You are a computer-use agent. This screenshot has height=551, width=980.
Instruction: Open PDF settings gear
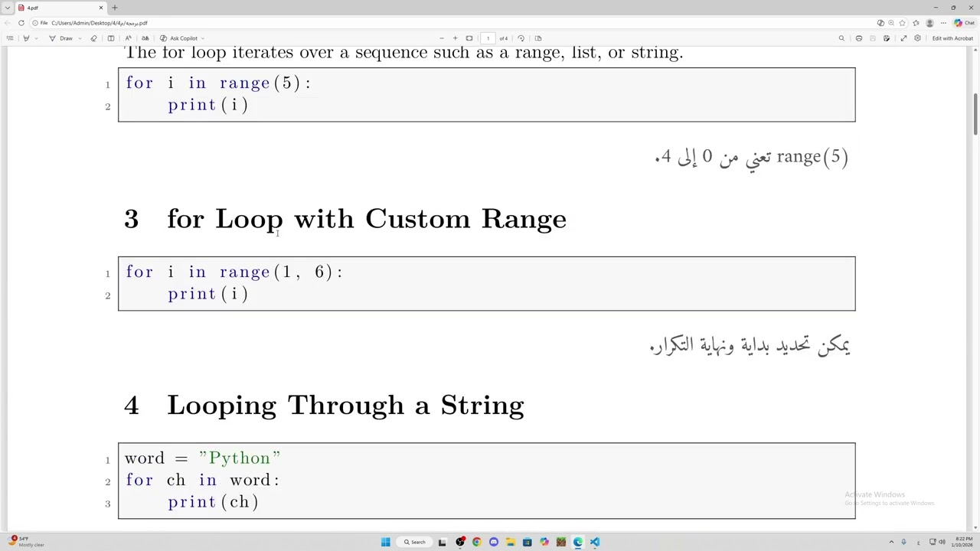click(x=917, y=38)
